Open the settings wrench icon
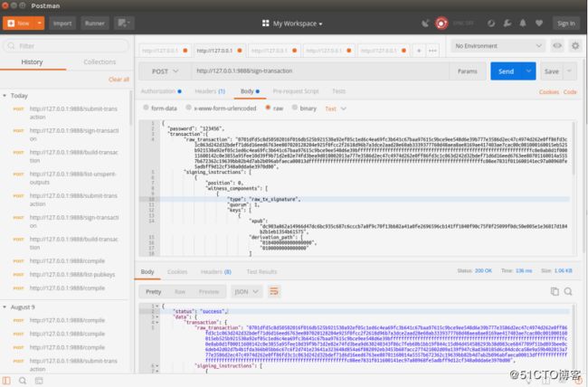The height and width of the screenshot is (387, 588). [507, 24]
